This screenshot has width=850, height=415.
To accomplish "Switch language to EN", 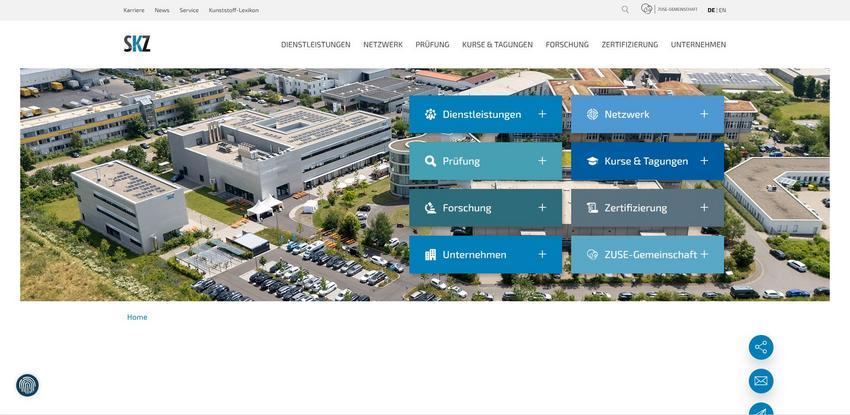I will click(723, 10).
